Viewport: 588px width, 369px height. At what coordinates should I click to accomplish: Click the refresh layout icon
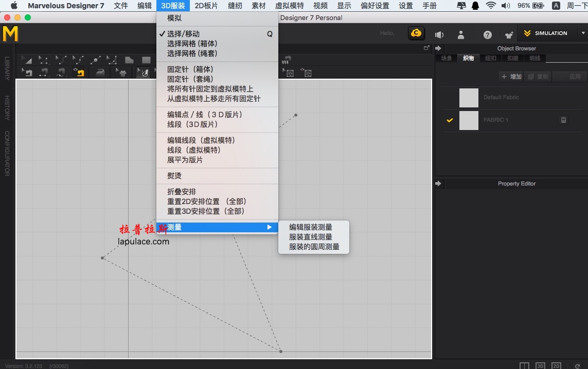click(578, 366)
